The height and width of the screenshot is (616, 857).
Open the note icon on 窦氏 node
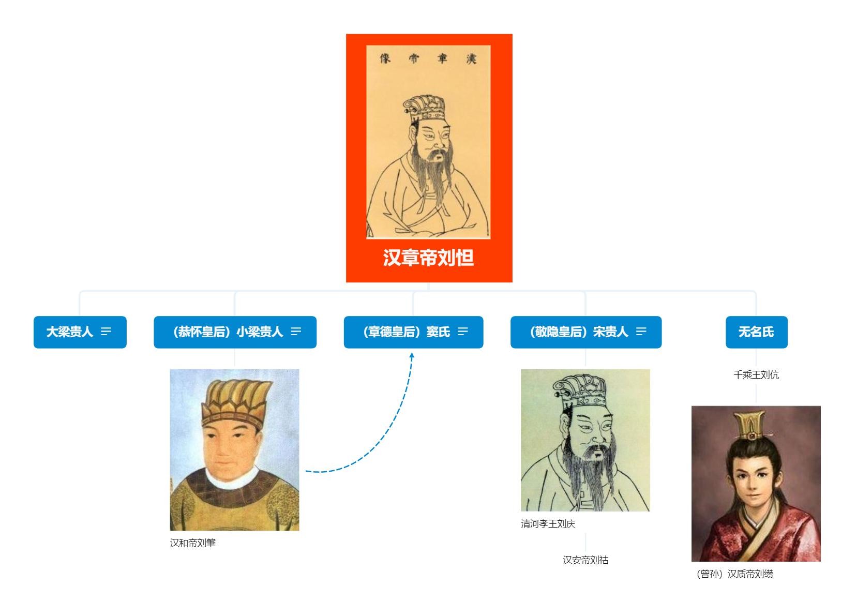tap(463, 332)
